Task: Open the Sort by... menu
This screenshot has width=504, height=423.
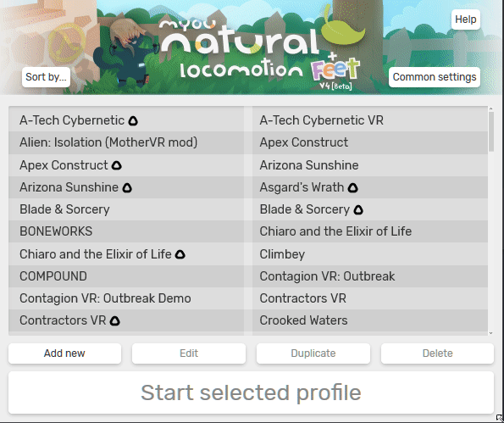Action: 46,77
